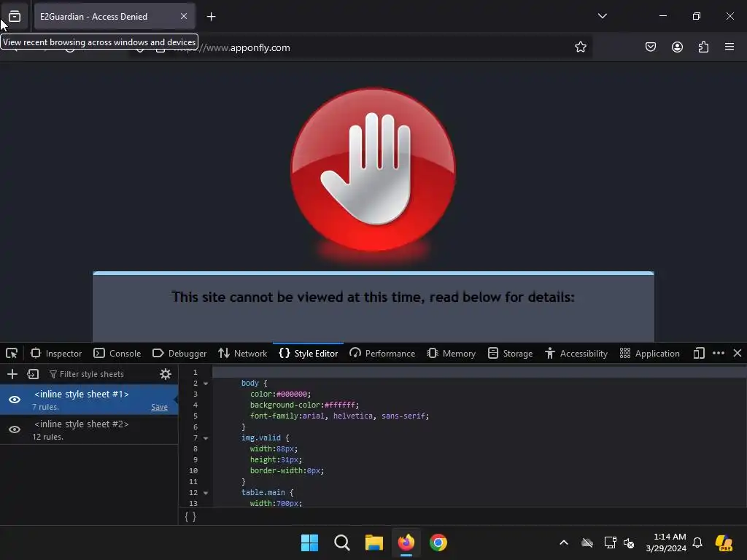Select inline style sheet #2
Image resolution: width=747 pixels, height=560 pixels.
click(88, 429)
